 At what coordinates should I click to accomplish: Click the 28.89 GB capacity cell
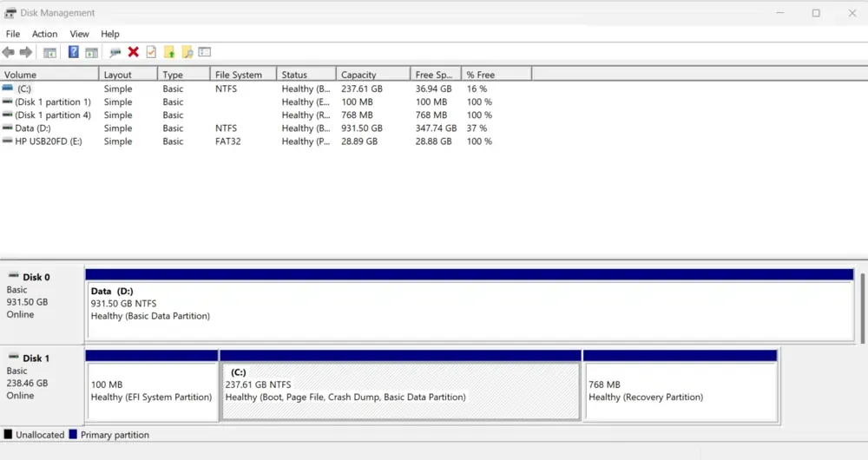[359, 141]
